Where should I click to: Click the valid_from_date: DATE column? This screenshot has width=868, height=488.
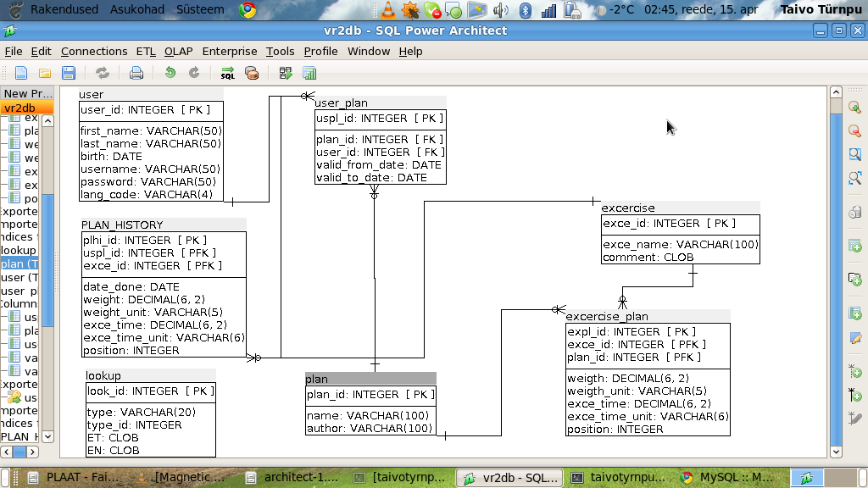click(x=379, y=165)
